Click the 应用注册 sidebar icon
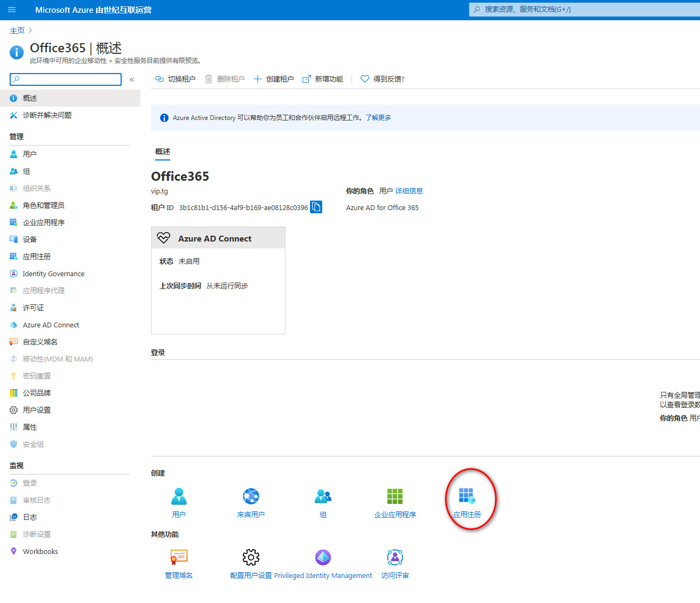Image resolution: width=700 pixels, height=603 pixels. click(x=14, y=256)
